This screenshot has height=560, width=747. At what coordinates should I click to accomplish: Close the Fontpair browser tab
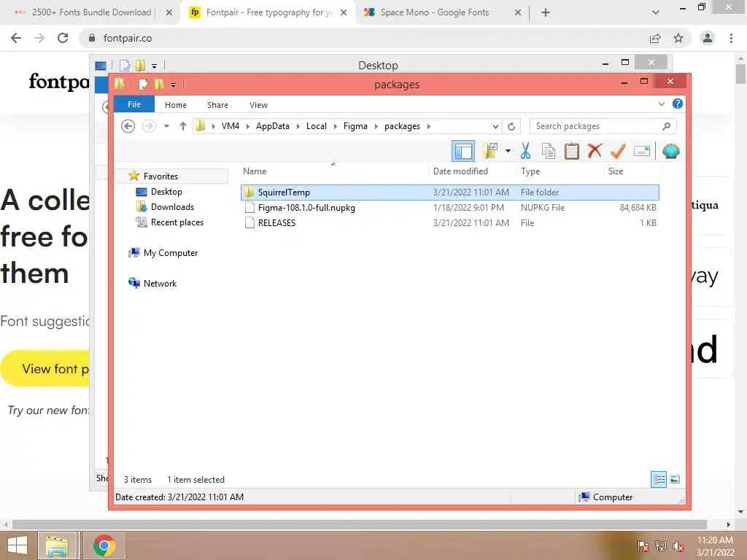(x=344, y=12)
